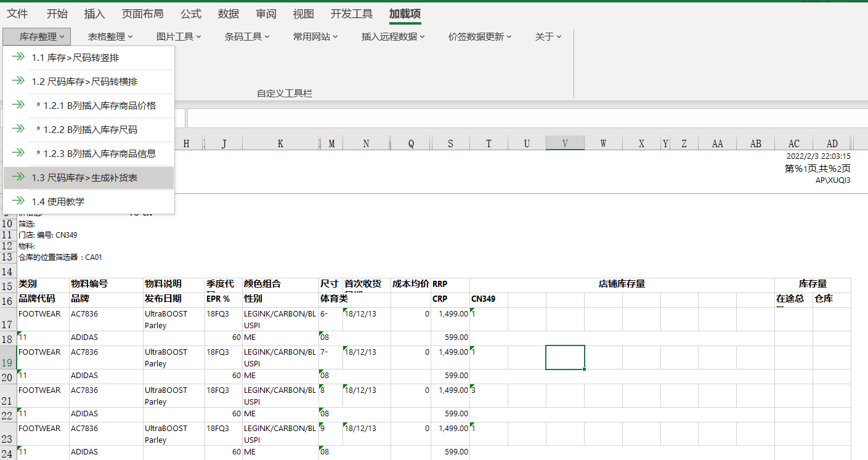The width and height of the screenshot is (868, 460).
Task: Click the arrow icon beside 1.2 尺码库存>尺码转横排
Action: point(18,81)
